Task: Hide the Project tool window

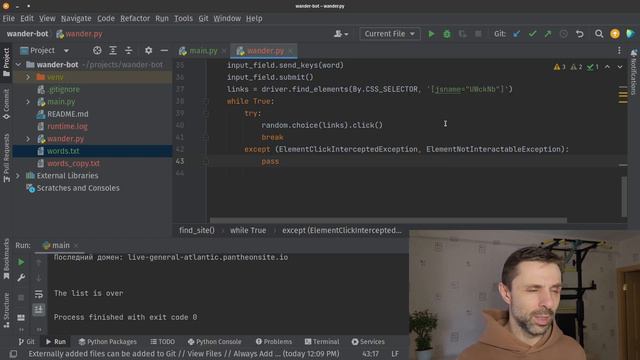Action: coord(164,50)
